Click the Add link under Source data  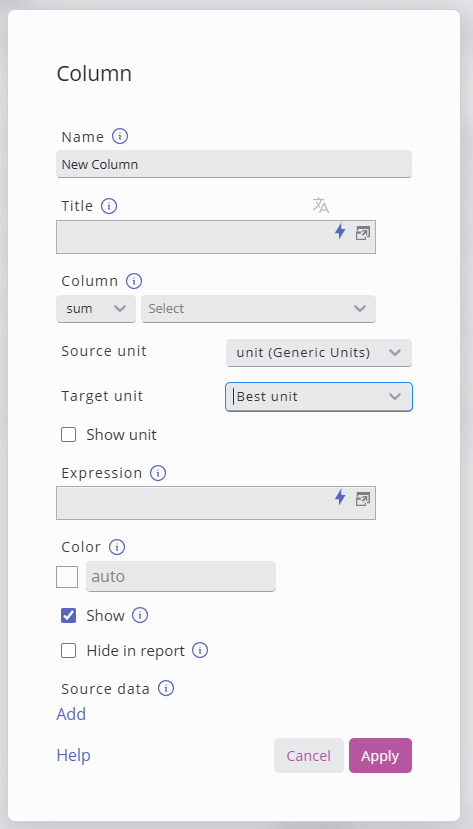point(71,714)
